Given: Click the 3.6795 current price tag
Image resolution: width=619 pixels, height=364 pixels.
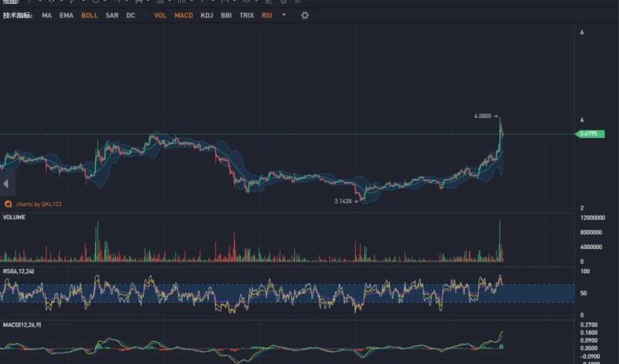Looking at the screenshot, I should 591,134.
